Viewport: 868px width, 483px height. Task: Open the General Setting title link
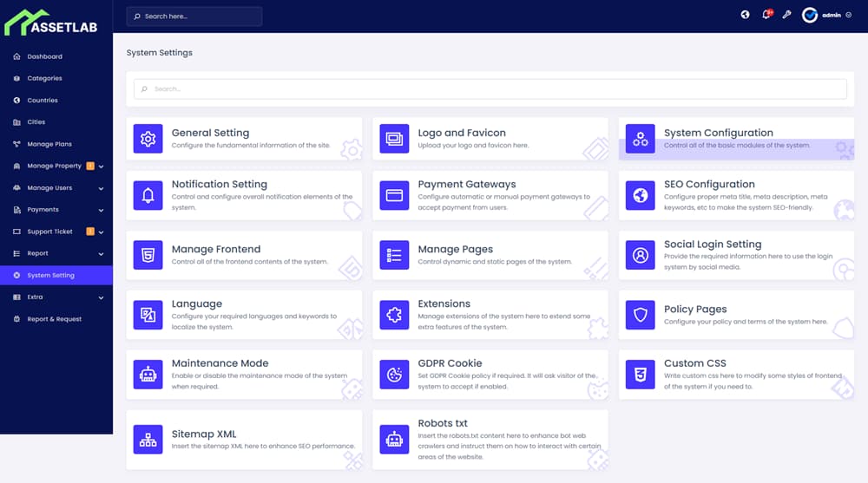click(210, 133)
